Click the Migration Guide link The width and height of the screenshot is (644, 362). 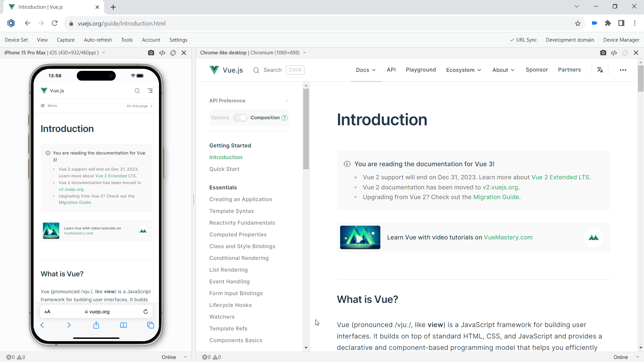[496, 197]
